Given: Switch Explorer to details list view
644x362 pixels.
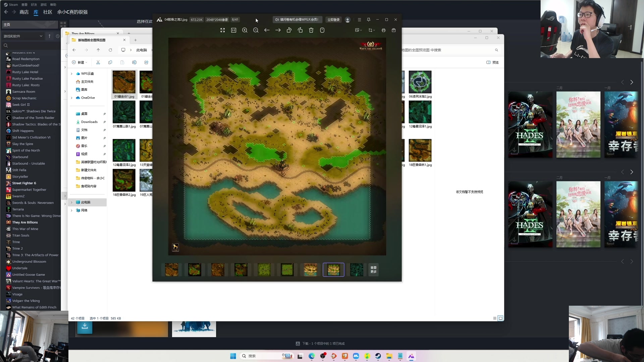Looking at the screenshot, I should tap(495, 318).
